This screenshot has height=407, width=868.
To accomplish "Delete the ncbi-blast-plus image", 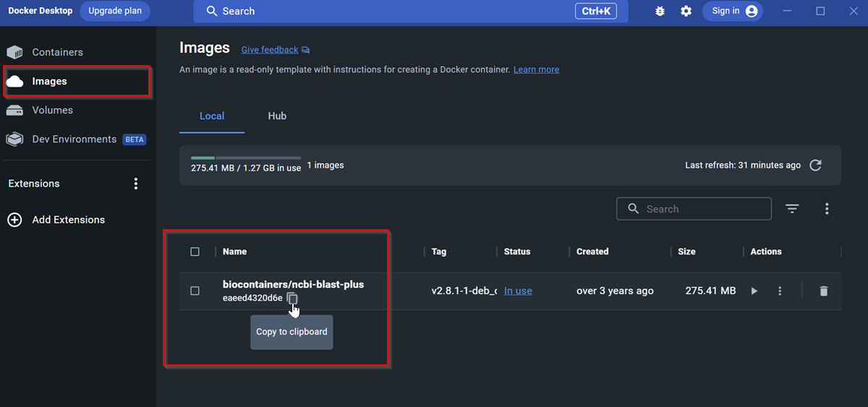I will coord(823,291).
